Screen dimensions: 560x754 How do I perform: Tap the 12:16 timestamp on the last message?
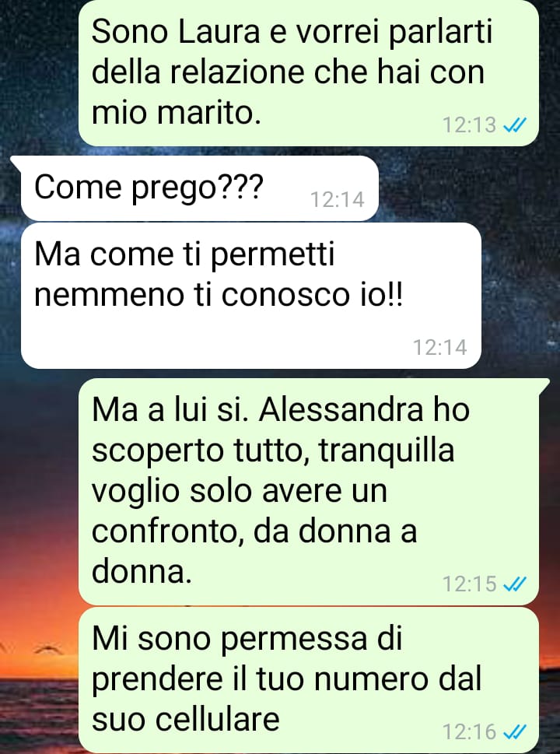(469, 732)
